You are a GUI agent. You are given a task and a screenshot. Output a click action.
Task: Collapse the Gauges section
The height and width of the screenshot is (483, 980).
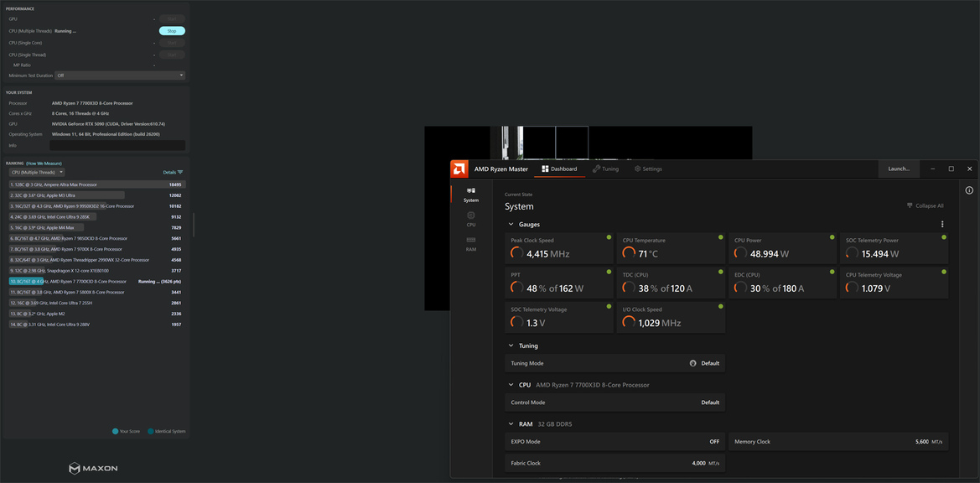[511, 225]
